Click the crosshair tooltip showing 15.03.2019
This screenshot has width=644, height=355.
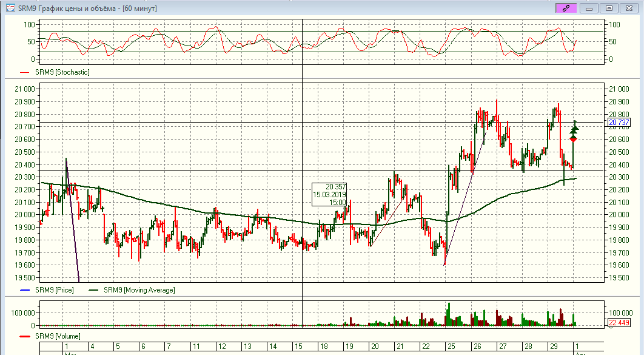click(x=329, y=194)
